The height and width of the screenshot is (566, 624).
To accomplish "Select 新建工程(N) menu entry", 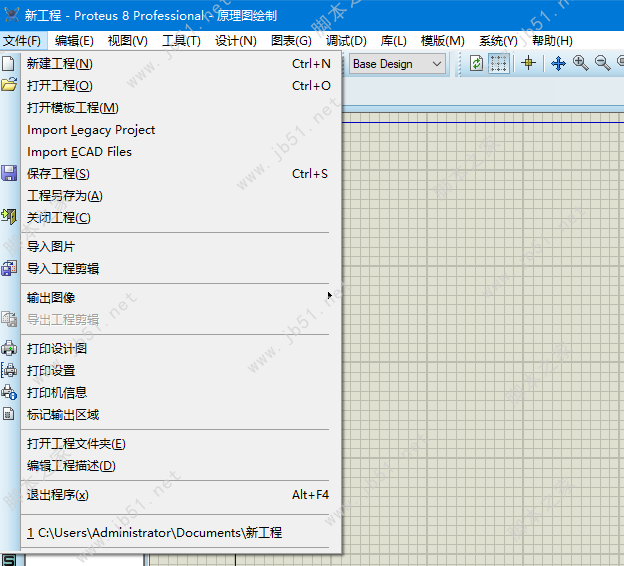I will [181, 64].
